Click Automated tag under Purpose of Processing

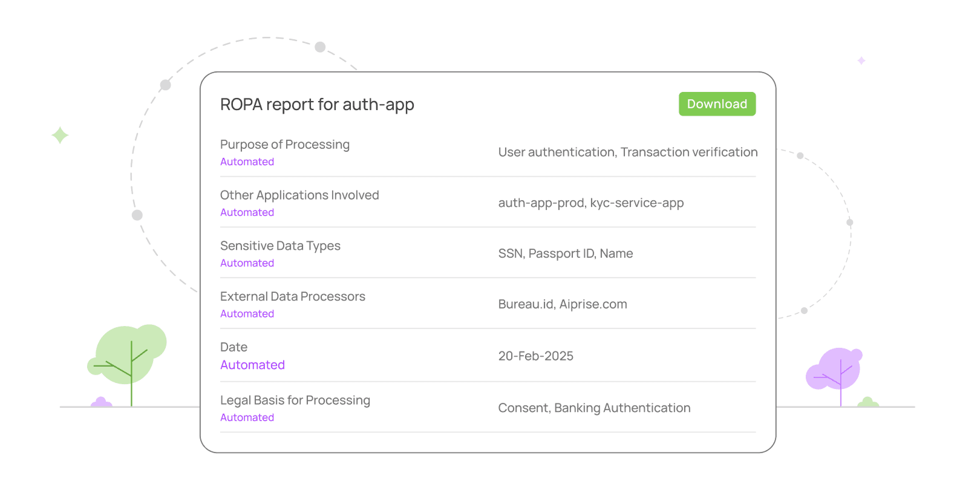click(x=247, y=162)
